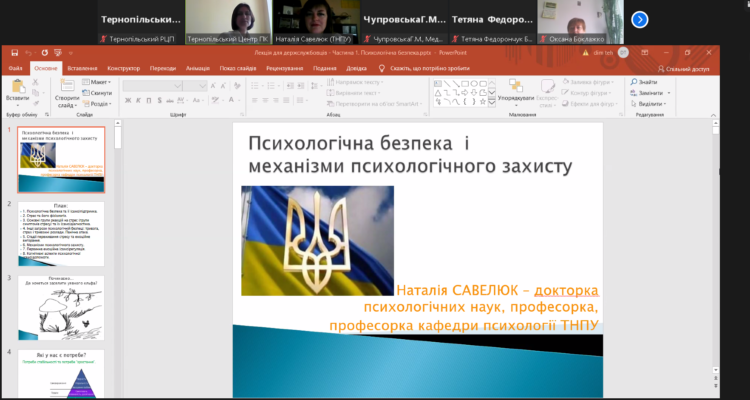Open the font name combo box

tap(153, 86)
